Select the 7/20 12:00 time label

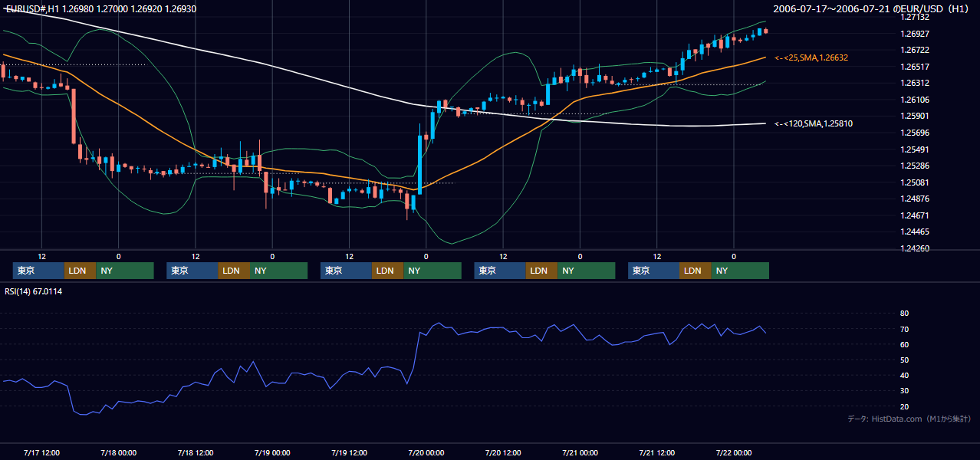click(x=503, y=452)
